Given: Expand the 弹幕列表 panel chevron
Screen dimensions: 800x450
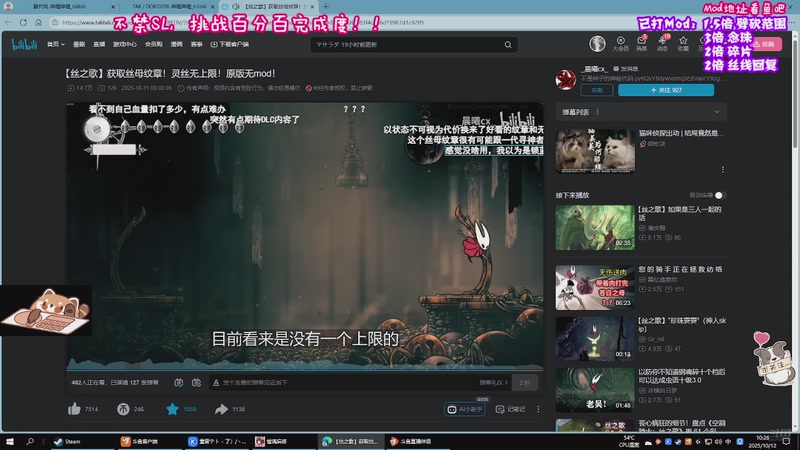Looking at the screenshot, I should pyautogui.click(x=717, y=112).
